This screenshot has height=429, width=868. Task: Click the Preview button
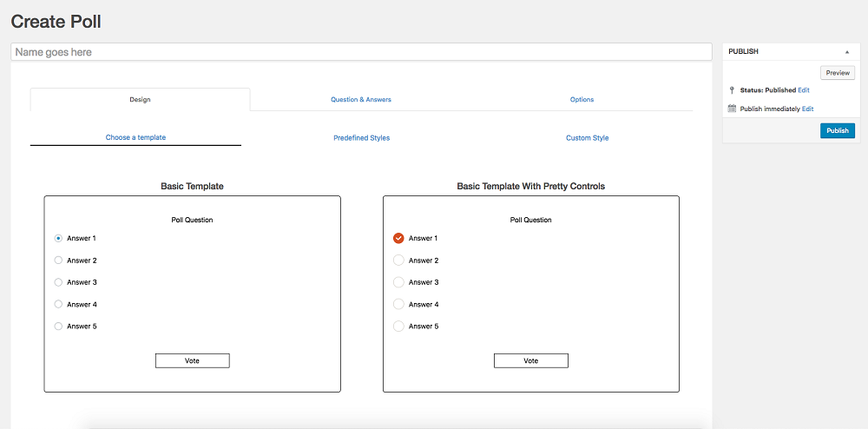[838, 73]
